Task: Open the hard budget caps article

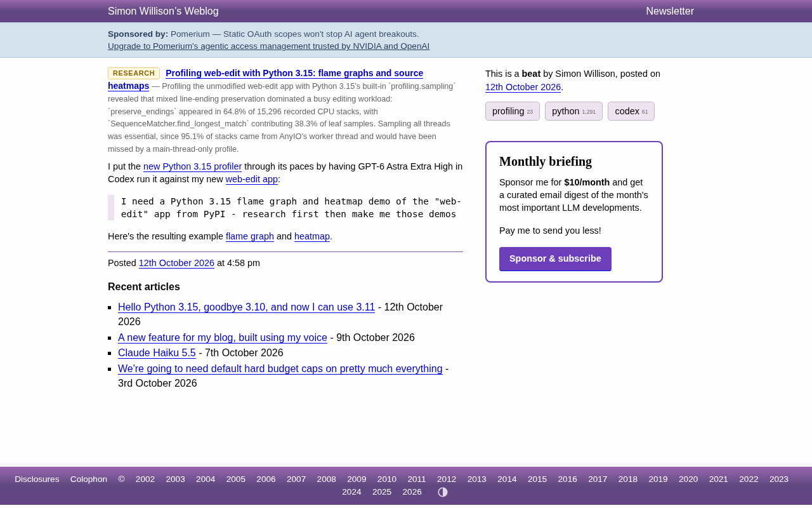Action: 280,369
